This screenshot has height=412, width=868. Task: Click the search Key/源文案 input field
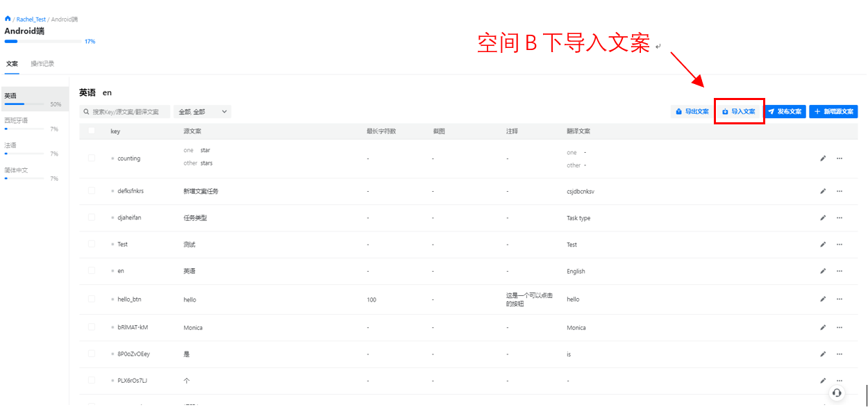tap(125, 111)
